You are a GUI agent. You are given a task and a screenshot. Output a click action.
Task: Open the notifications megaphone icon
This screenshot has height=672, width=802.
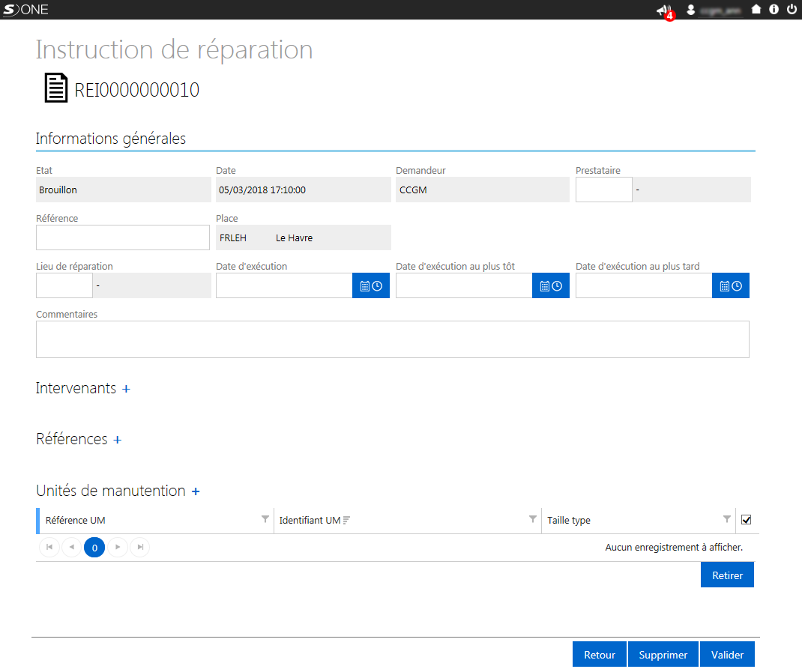pyautogui.click(x=664, y=10)
